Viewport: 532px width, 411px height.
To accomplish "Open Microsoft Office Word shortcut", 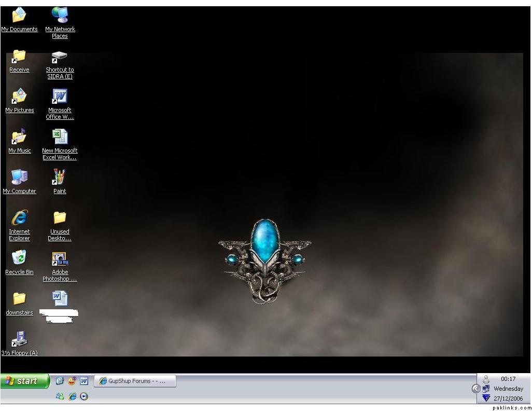I will click(60, 97).
